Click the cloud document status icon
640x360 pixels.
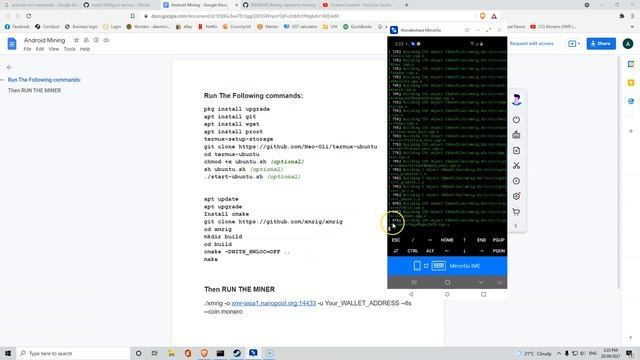(x=106, y=40)
